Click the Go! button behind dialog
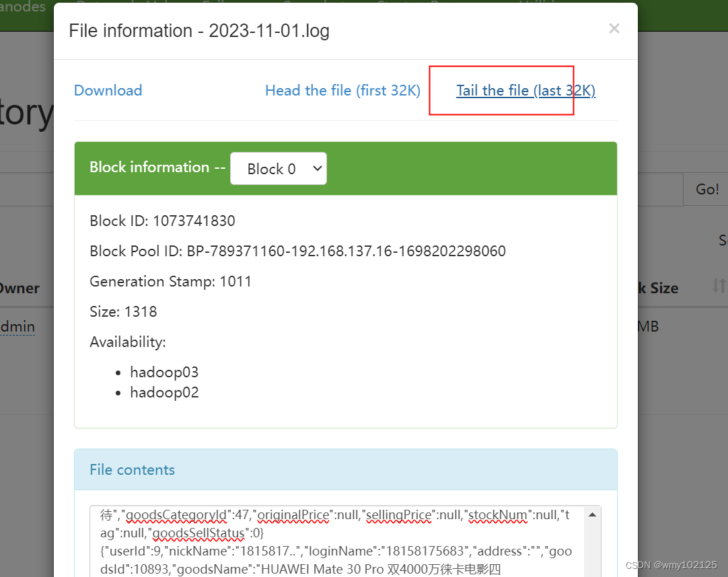 point(706,190)
